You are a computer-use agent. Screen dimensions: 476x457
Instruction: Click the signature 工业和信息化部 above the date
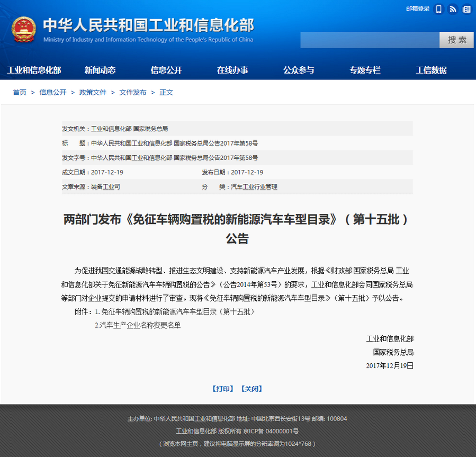390,338
